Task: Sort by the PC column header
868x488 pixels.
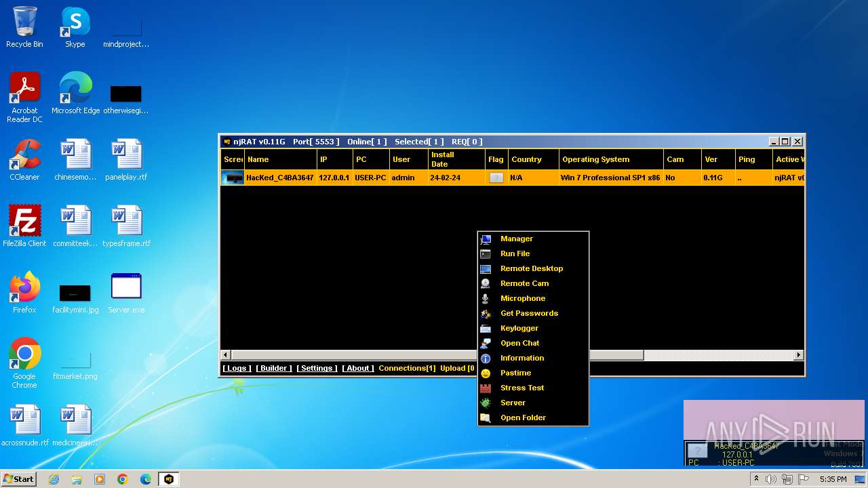Action: click(371, 159)
